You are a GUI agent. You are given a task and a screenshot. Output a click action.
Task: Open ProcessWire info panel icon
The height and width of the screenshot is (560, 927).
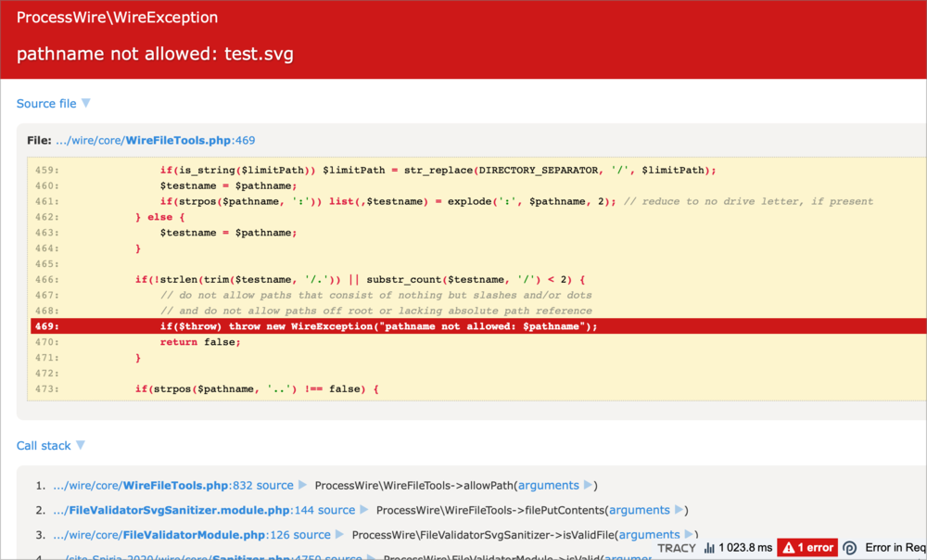tap(850, 548)
